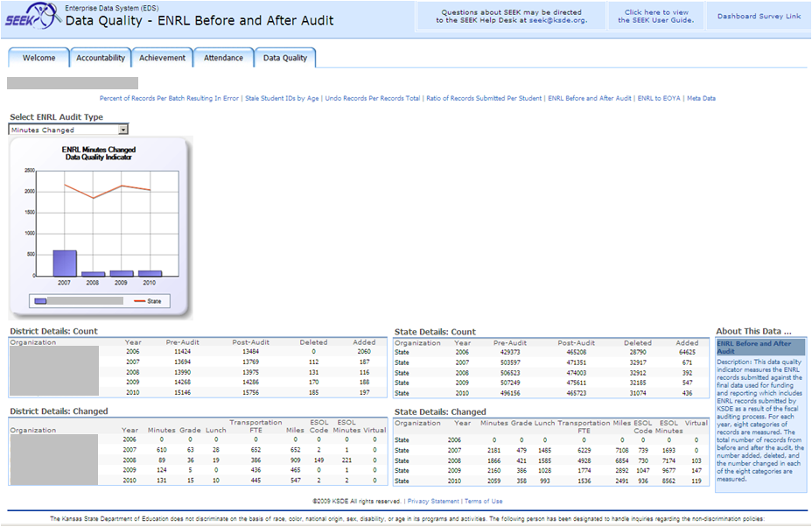
Task: Open the Accountability tab
Action: (101, 58)
